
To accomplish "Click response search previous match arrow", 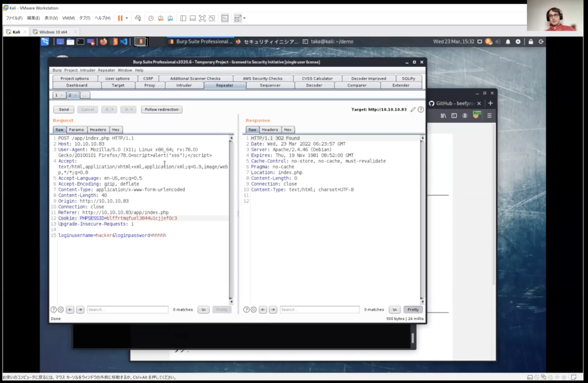I will (x=263, y=310).
